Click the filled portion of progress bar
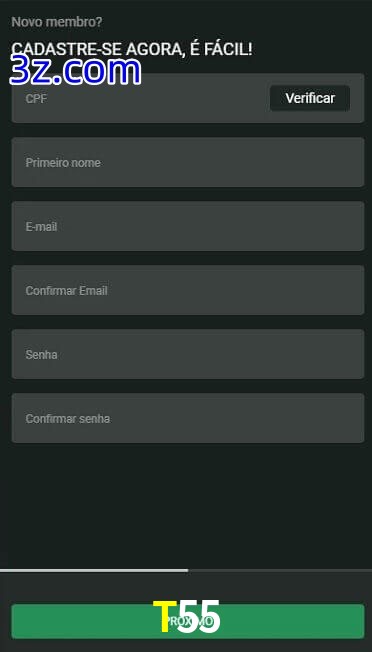This screenshot has width=372, height=652. tap(94, 570)
